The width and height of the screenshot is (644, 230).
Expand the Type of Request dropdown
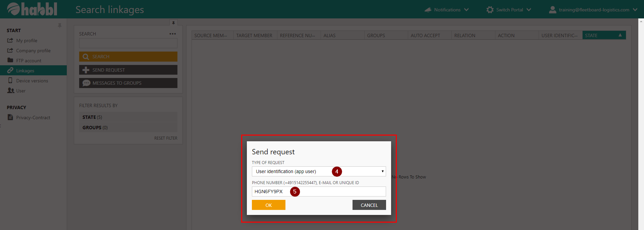coord(319,171)
